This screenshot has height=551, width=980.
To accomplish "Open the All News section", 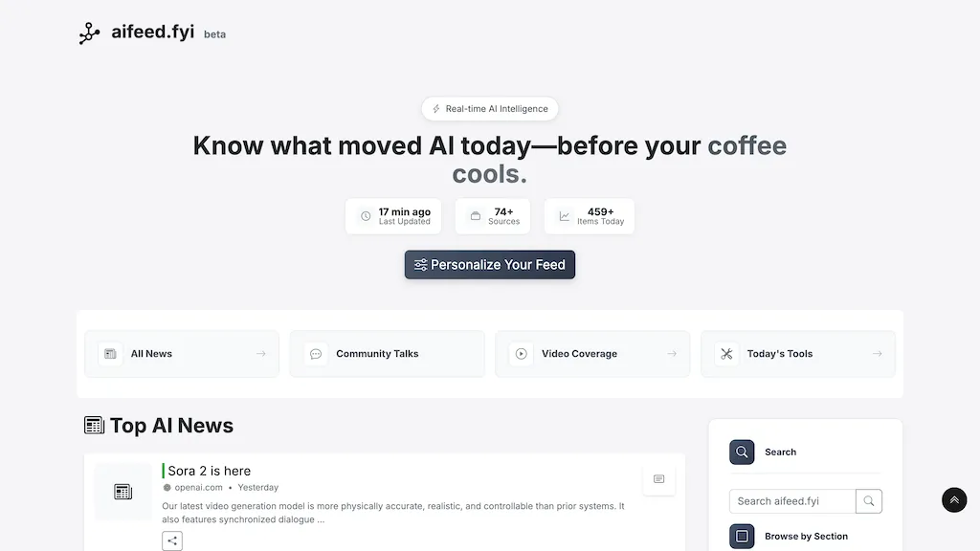I will (182, 354).
